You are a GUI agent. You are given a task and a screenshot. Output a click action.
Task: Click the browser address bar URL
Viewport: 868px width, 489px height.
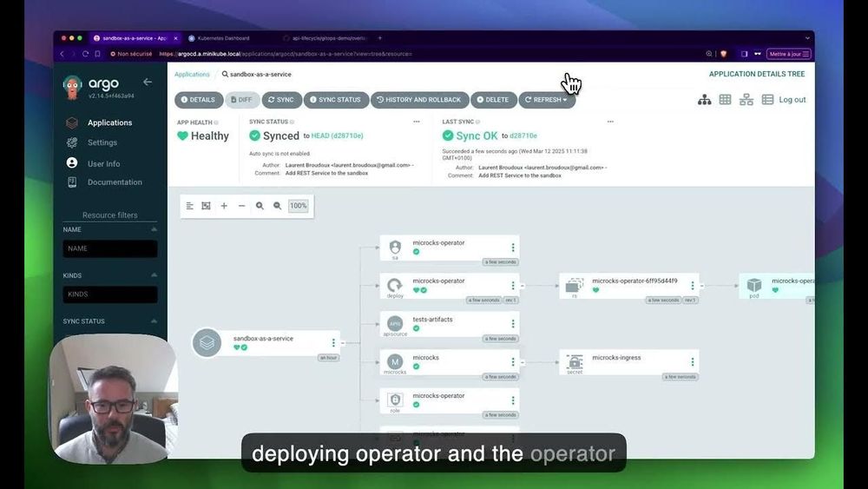tap(286, 54)
